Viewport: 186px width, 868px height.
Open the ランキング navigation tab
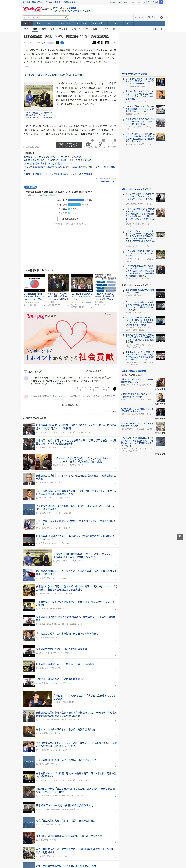click(115, 23)
